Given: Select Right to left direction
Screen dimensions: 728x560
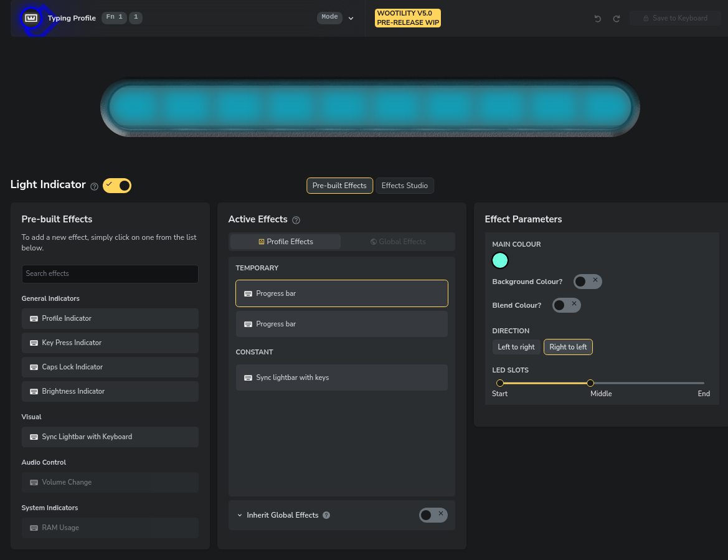Looking at the screenshot, I should pyautogui.click(x=568, y=347).
